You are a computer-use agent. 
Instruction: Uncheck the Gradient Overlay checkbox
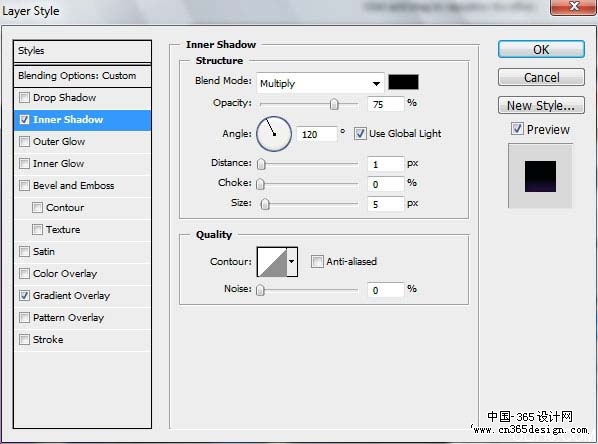(24, 296)
